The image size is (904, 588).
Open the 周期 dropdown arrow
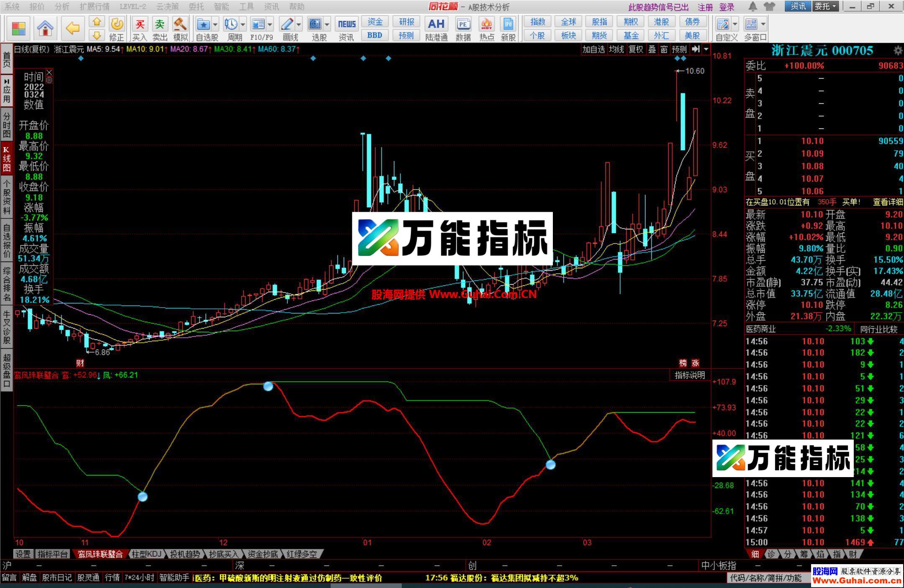tap(242, 24)
